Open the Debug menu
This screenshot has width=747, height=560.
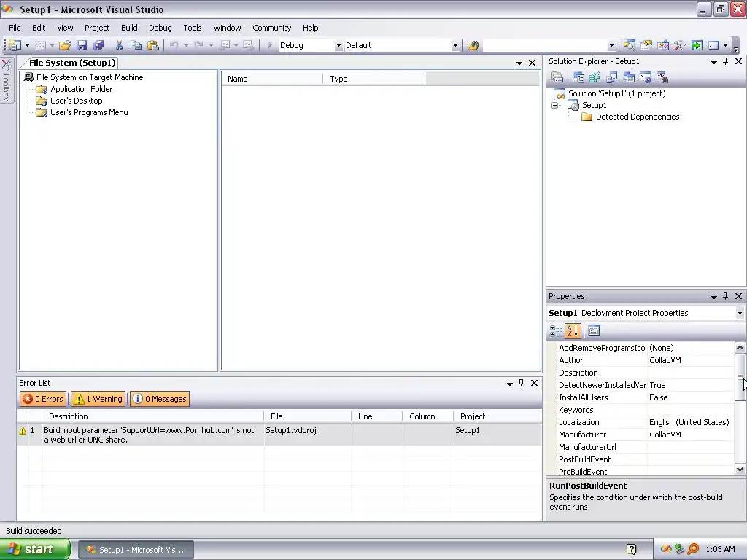coord(160,28)
